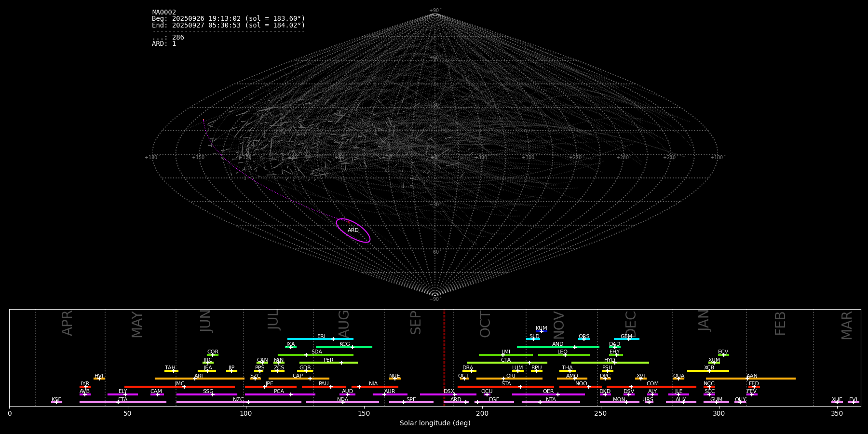868x434 pixels.
Task: Click the white peak marker on the NOO bar
Action: (x=588, y=387)
